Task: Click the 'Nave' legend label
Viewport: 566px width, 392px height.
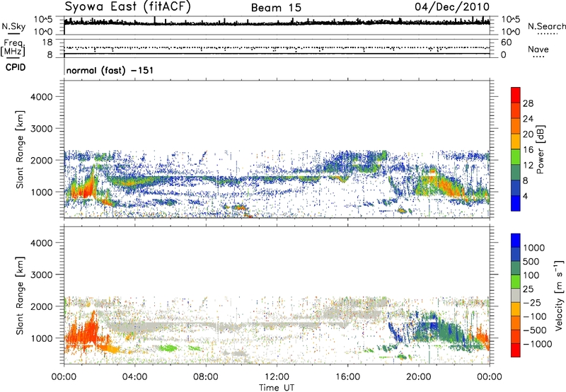Action: click(538, 50)
